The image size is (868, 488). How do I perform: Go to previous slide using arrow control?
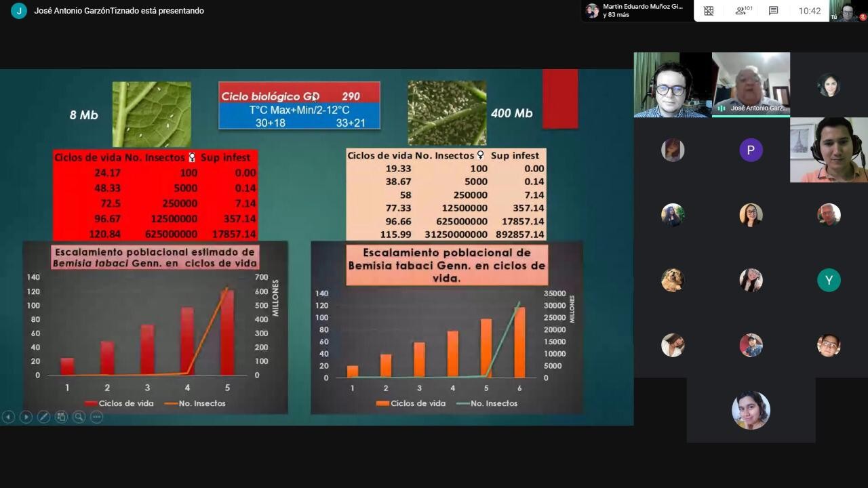pyautogui.click(x=8, y=417)
